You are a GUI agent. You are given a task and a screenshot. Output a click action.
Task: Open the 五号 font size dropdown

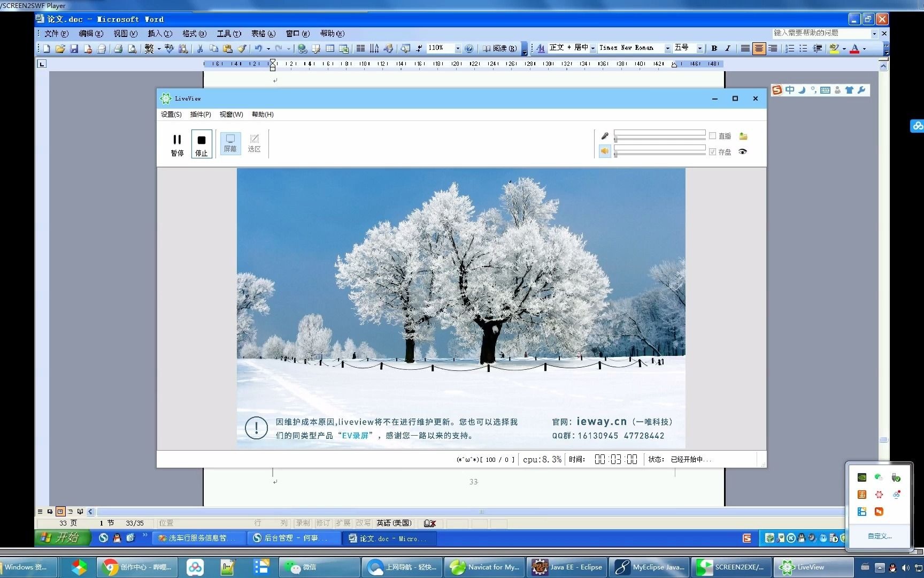pyautogui.click(x=699, y=49)
